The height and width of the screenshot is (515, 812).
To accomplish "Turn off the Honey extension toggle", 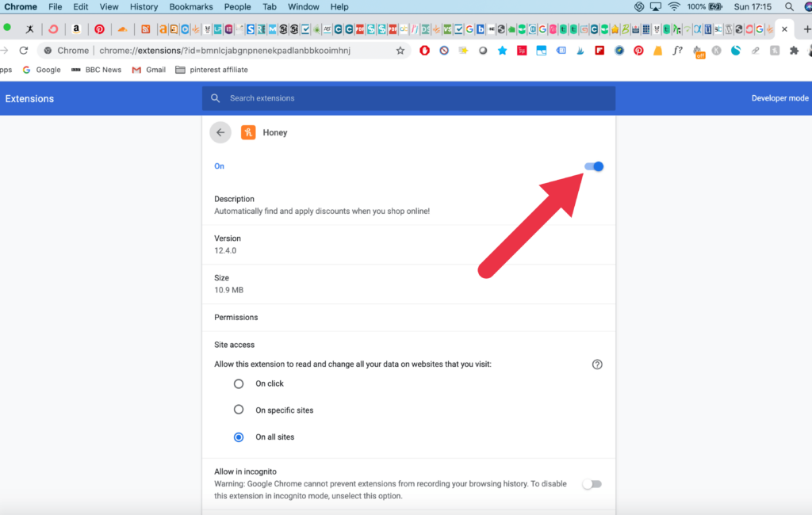I will [x=594, y=166].
